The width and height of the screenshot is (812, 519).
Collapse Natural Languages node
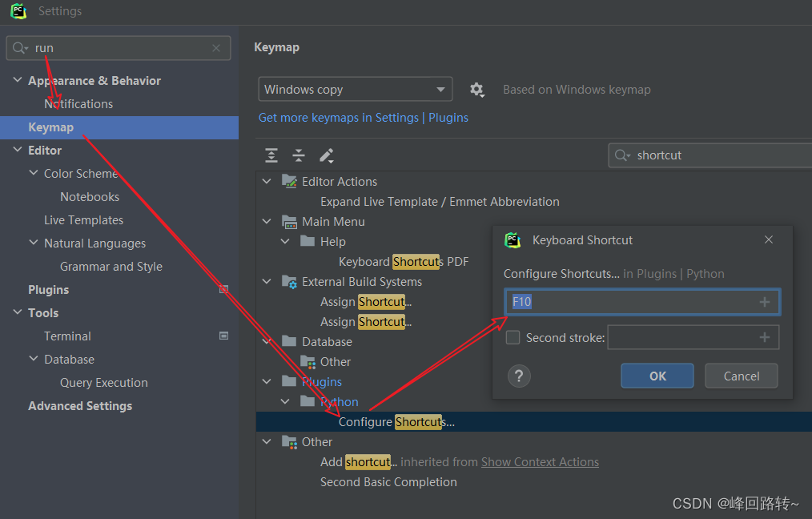click(x=34, y=243)
